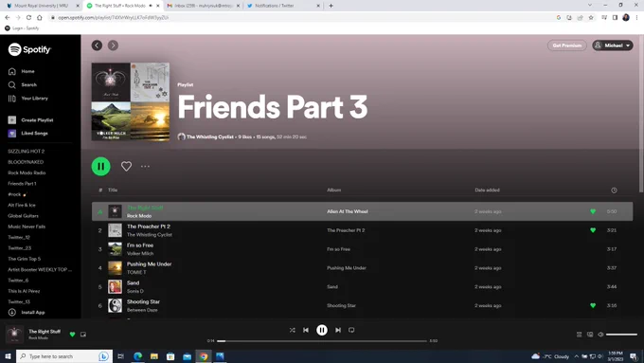The height and width of the screenshot is (363, 644).
Task: Open the Global Guitars playlist
Action: [x=23, y=216]
